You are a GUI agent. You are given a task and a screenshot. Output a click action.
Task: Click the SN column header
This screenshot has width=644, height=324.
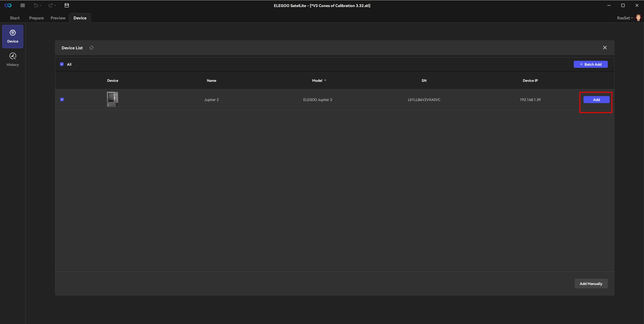coord(424,81)
